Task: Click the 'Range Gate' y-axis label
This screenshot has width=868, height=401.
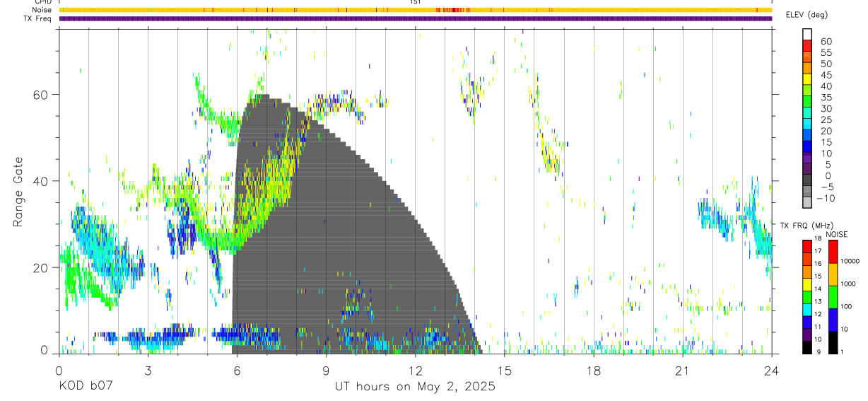Action: [x=19, y=192]
